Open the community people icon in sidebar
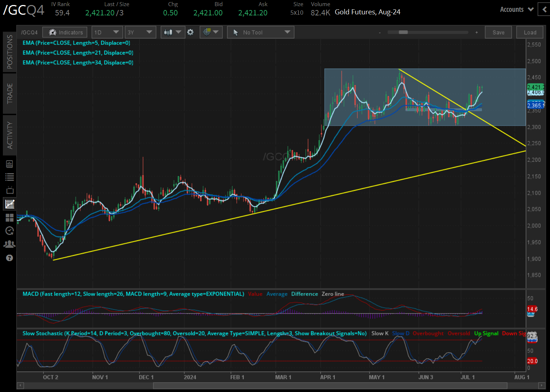Viewport: 550px width, 392px height. click(9, 244)
